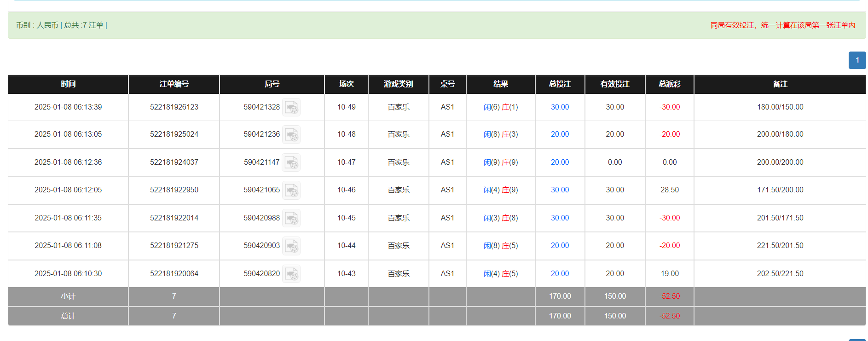
Task: Click total bet 30.00 for round 10-45
Action: click(x=560, y=218)
